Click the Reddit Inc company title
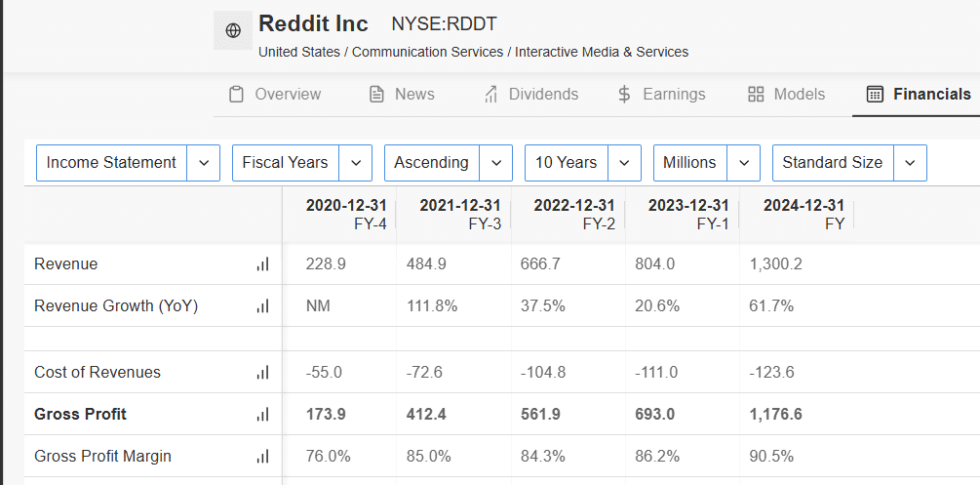This screenshot has height=485, width=980. [313, 23]
